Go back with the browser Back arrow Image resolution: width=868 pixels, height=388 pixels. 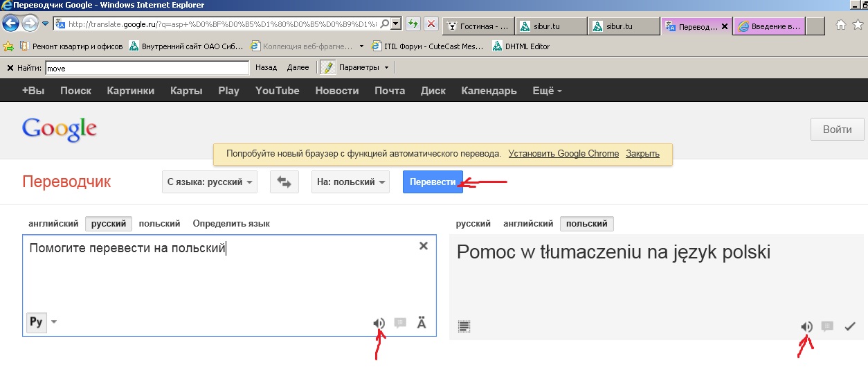click(10, 24)
